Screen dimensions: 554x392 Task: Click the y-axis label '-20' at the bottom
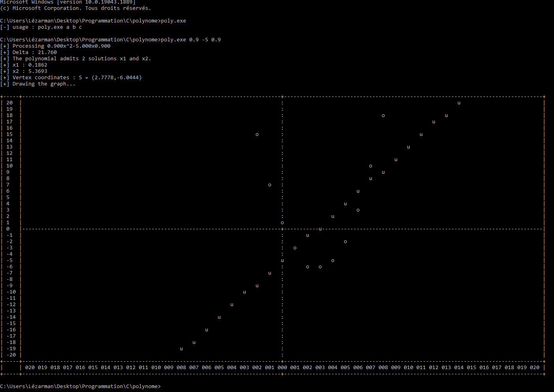pos(11,355)
